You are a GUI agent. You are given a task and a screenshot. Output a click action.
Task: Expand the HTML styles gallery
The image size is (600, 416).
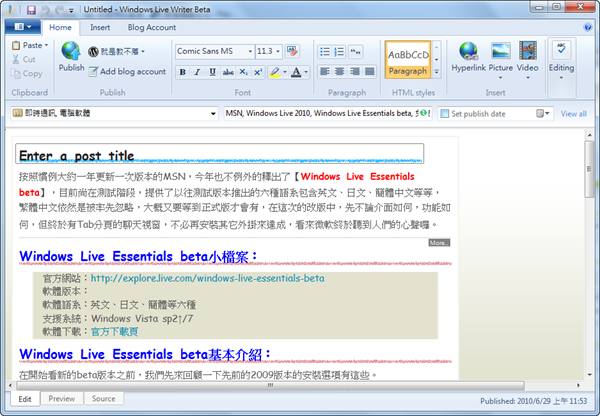pyautogui.click(x=436, y=72)
